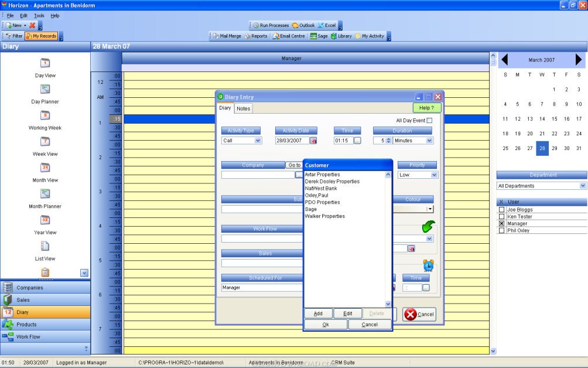Click Add in the Customer list

(x=318, y=314)
